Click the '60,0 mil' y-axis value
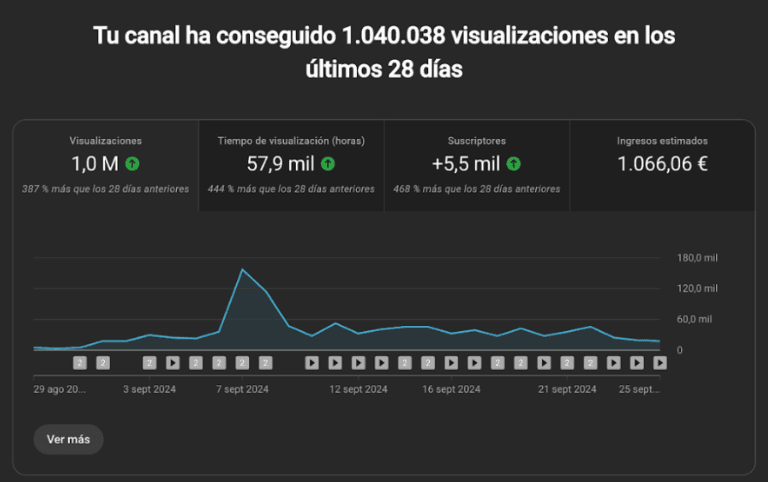The height and width of the screenshot is (482, 768). pyautogui.click(x=694, y=319)
